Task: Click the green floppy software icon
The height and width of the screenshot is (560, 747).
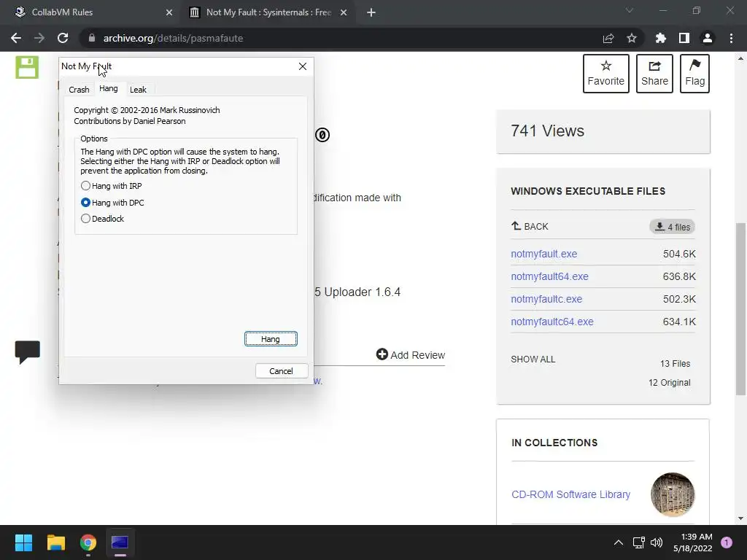Action: [27, 67]
